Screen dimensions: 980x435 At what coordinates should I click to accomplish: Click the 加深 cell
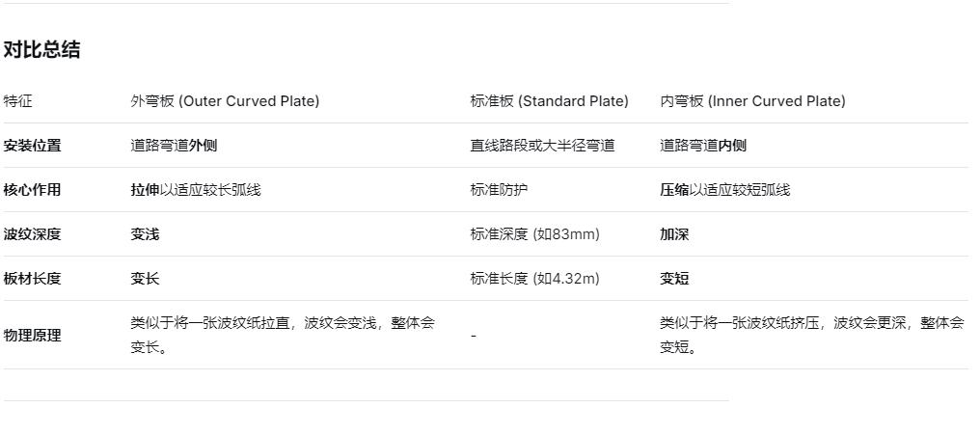674,234
